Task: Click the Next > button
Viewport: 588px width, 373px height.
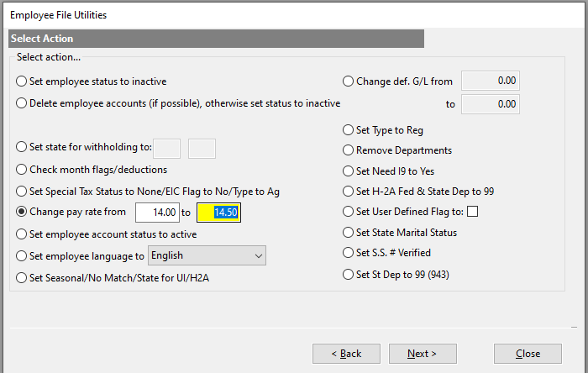Action: 423,354
